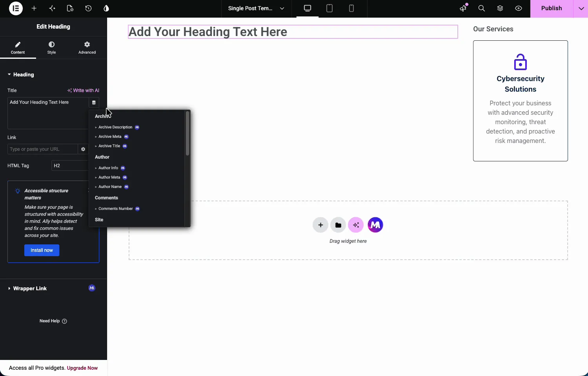This screenshot has width=588, height=376.
Task: Click the purple M templates button
Action: [x=375, y=225]
